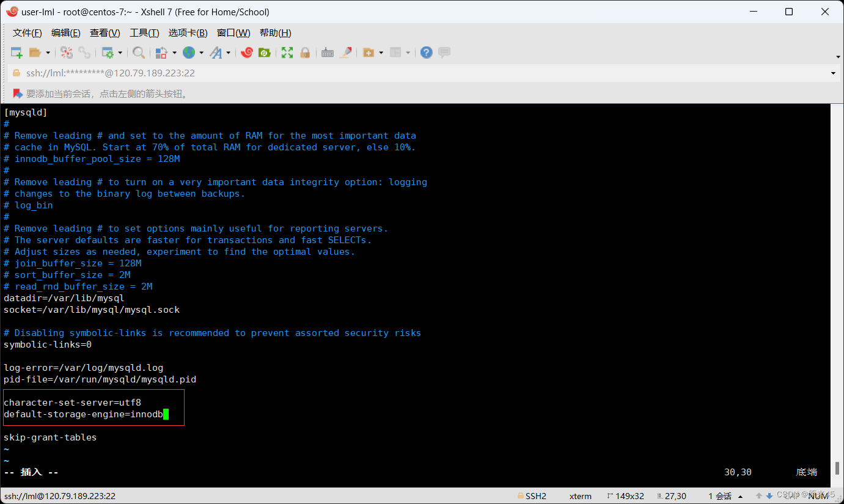The height and width of the screenshot is (504, 844).
Task: Click the 'pid-file=/var/run/mysqld/mysqld.pid' line
Action: [100, 379]
